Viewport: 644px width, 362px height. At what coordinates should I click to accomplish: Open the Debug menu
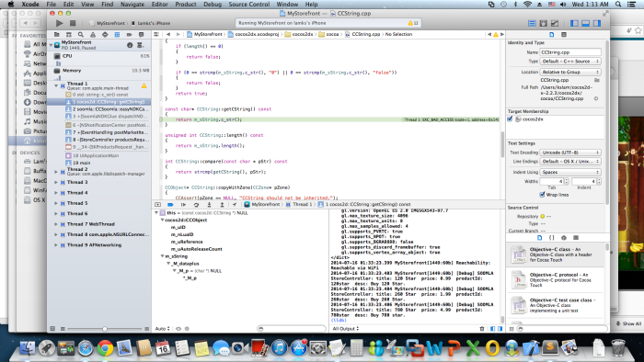(x=213, y=4)
